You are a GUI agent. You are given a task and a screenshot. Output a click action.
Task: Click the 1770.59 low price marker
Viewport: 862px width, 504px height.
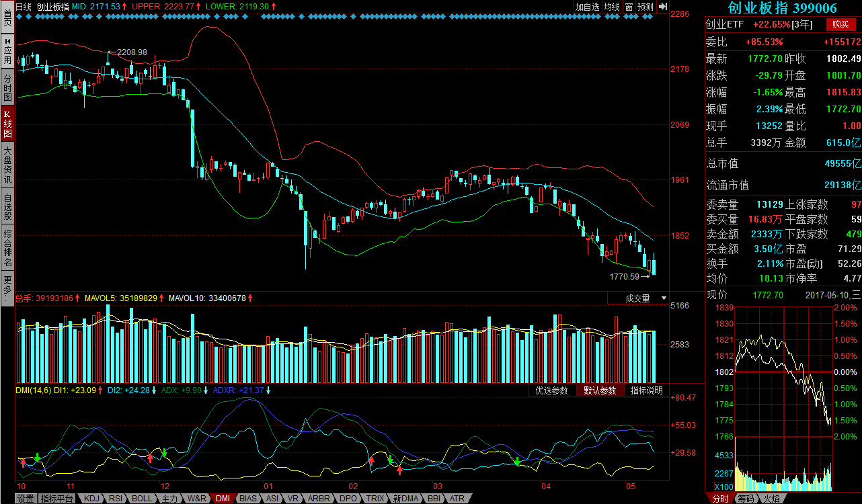(625, 276)
